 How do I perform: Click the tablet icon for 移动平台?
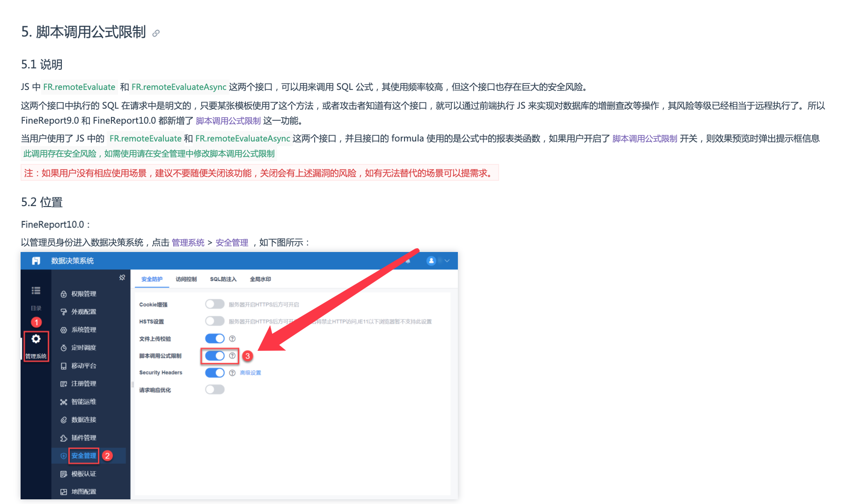coord(64,366)
